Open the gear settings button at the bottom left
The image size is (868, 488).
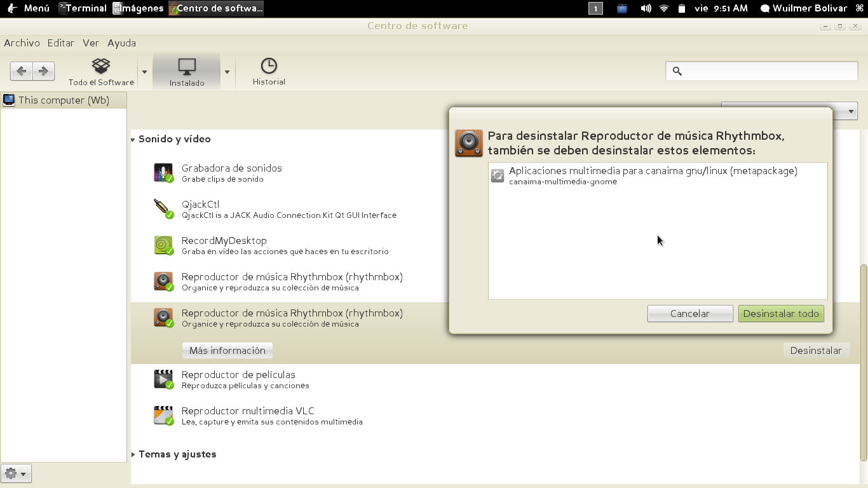[17, 473]
